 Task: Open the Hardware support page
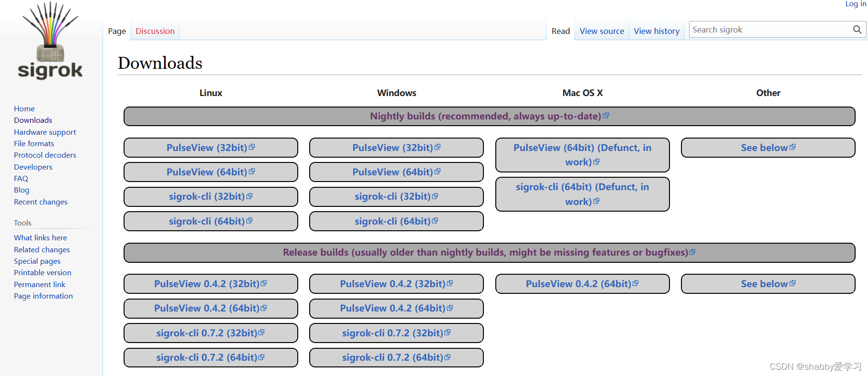[x=45, y=132]
